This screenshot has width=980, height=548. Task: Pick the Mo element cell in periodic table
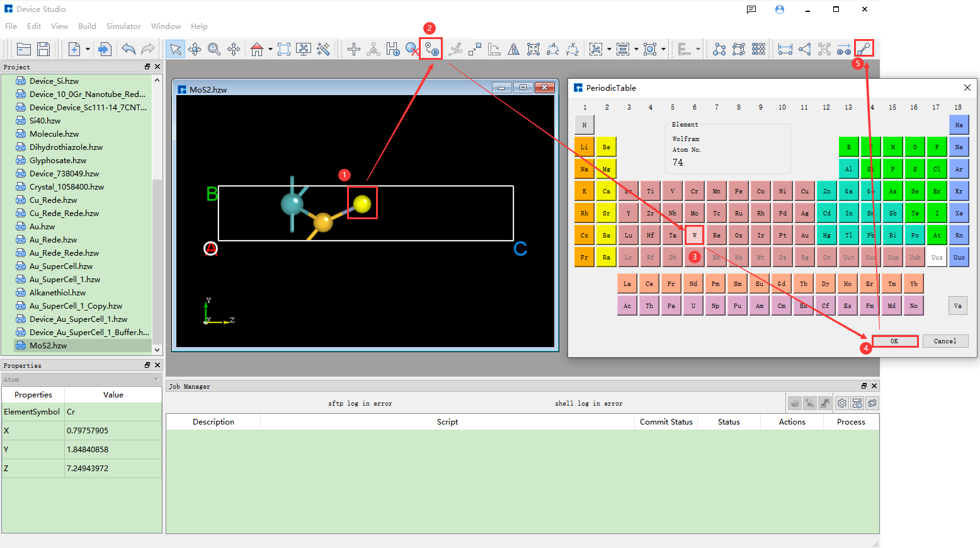[694, 214]
